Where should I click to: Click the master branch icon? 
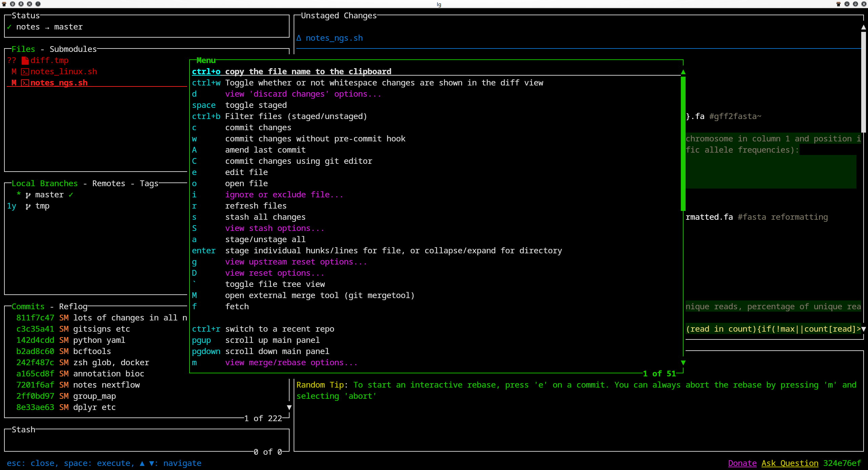pos(28,195)
